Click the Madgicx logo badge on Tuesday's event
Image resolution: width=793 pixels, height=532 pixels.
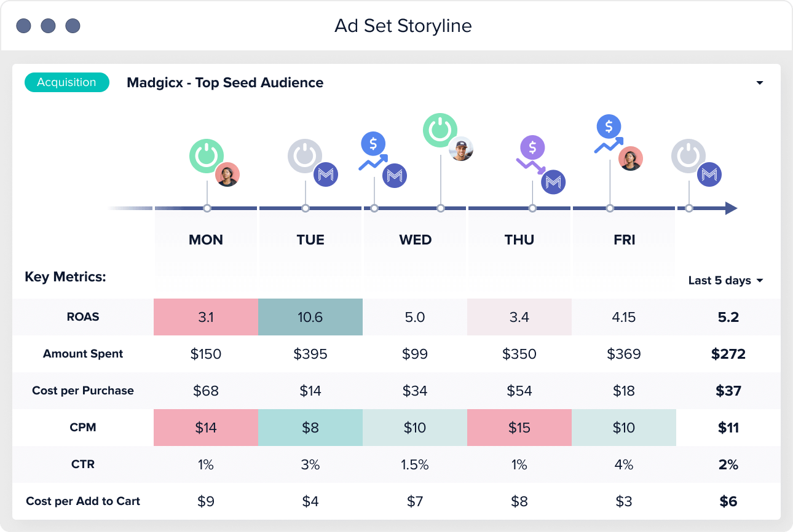(326, 174)
